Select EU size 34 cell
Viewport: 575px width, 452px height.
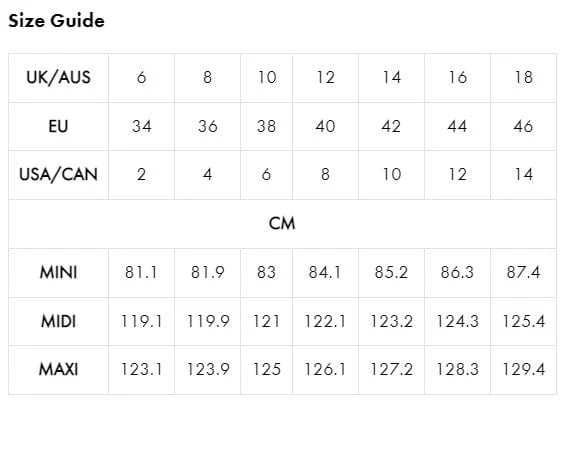(142, 126)
